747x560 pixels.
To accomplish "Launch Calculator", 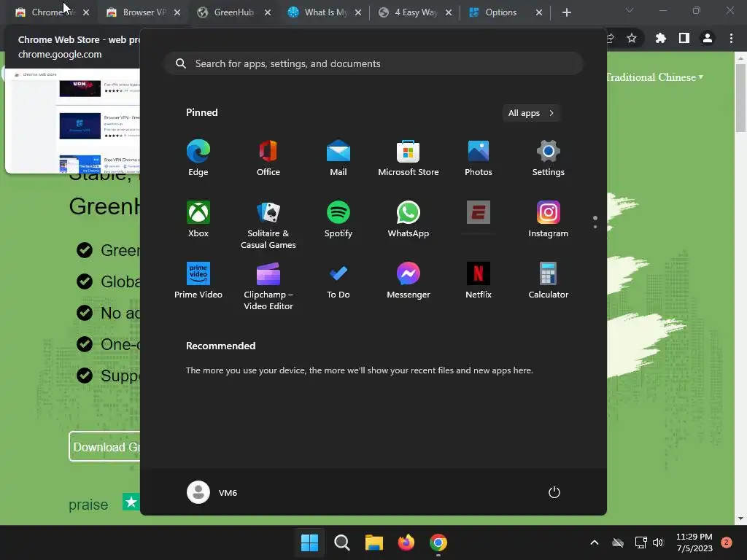I will [549, 281].
